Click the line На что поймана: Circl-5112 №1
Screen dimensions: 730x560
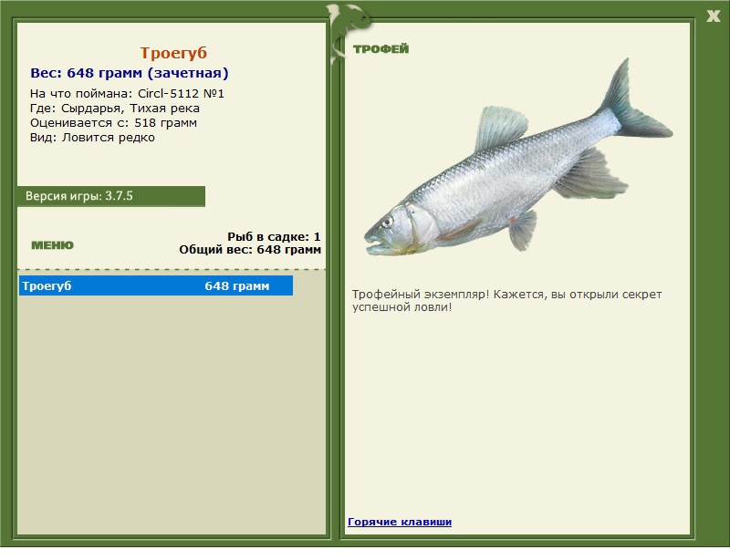(127, 94)
